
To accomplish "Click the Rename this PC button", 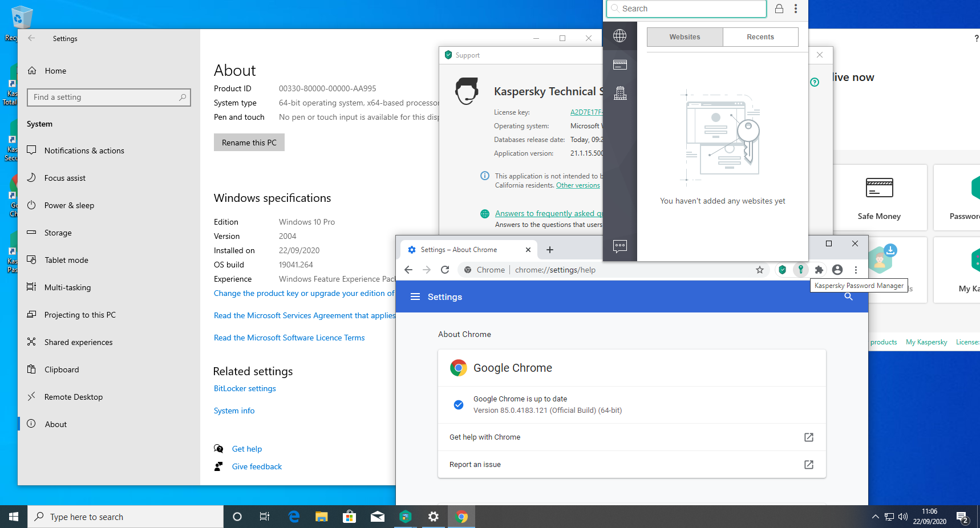I will [x=249, y=143].
